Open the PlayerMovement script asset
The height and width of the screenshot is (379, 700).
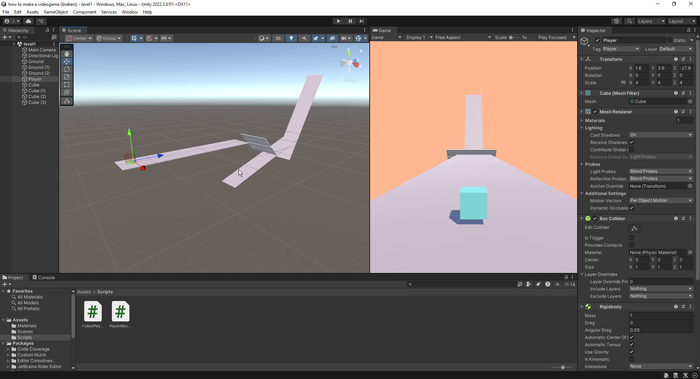pyautogui.click(x=120, y=315)
